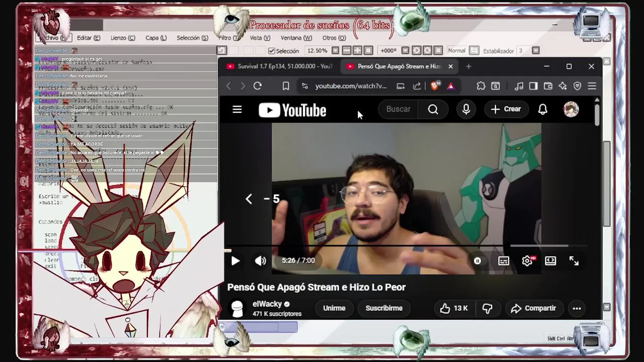
Task: Click the youtube.com address bar URL
Action: coord(351,86)
